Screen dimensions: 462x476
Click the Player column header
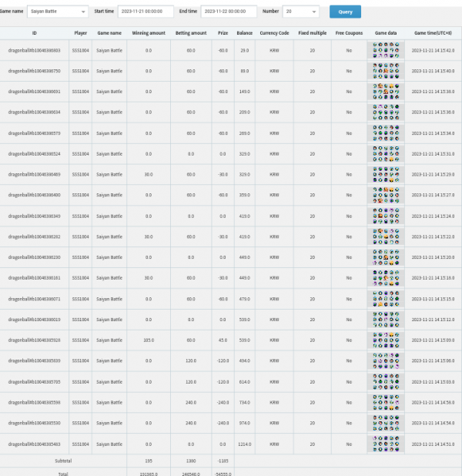(80, 33)
